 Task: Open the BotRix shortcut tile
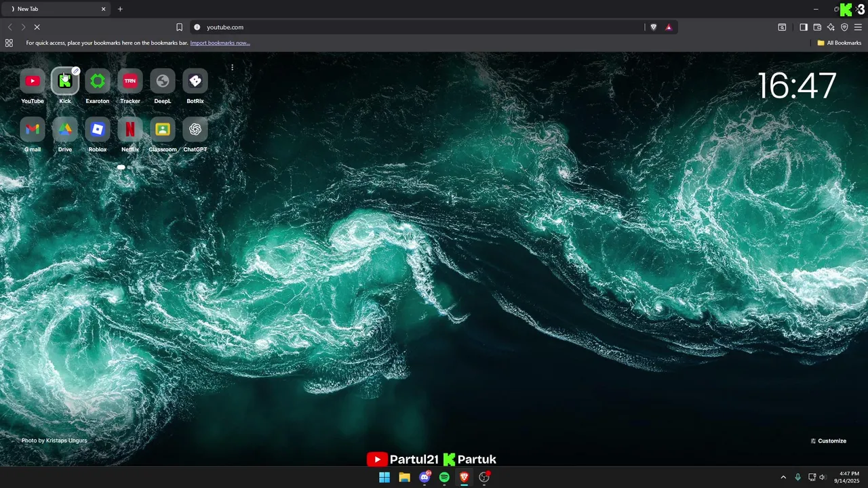click(x=195, y=81)
